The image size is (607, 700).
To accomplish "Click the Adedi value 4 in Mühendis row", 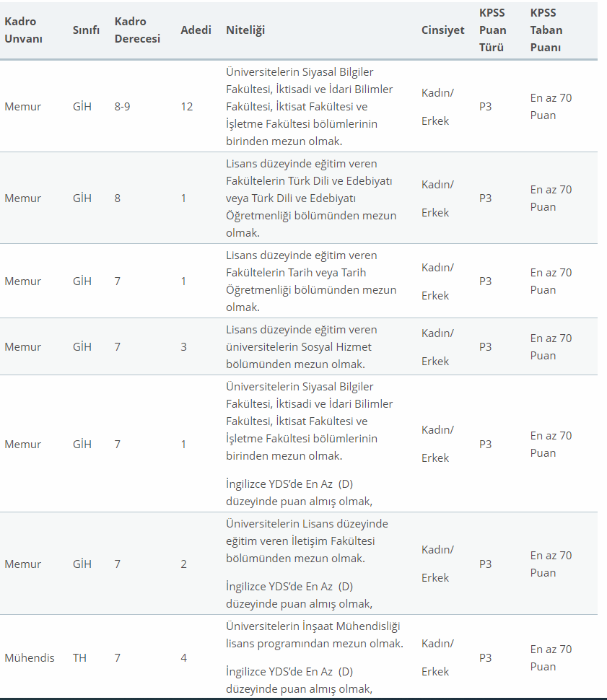I will [183, 657].
